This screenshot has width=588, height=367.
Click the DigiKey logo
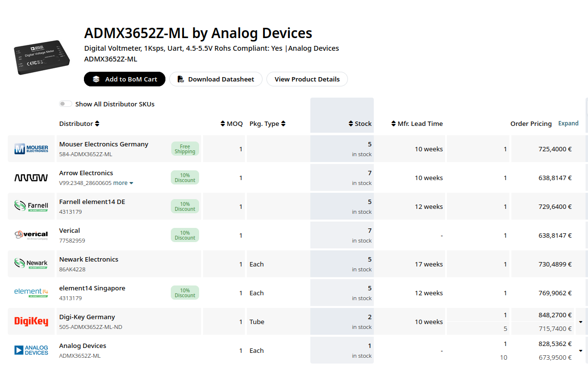point(31,322)
